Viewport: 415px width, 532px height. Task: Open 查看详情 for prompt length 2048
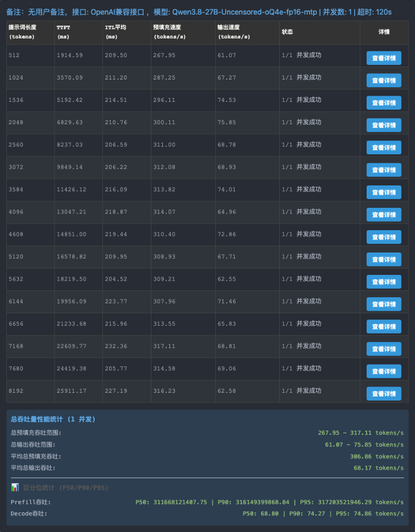click(x=384, y=125)
